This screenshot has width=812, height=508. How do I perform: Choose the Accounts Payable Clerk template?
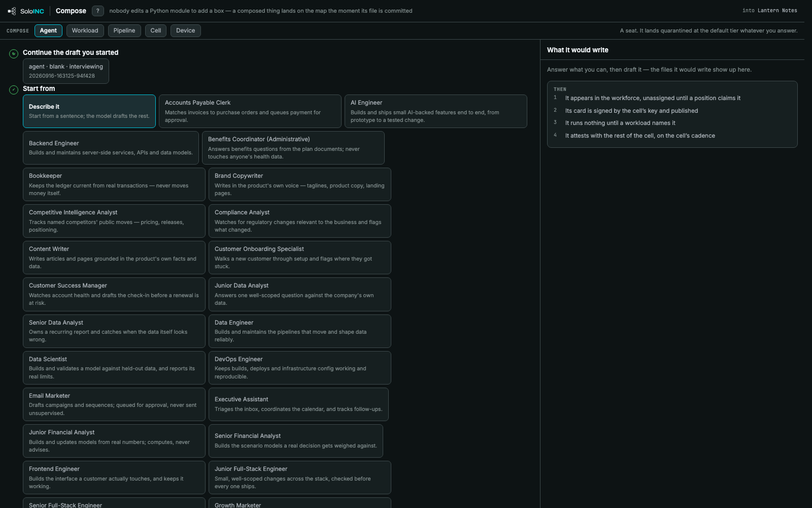250,111
